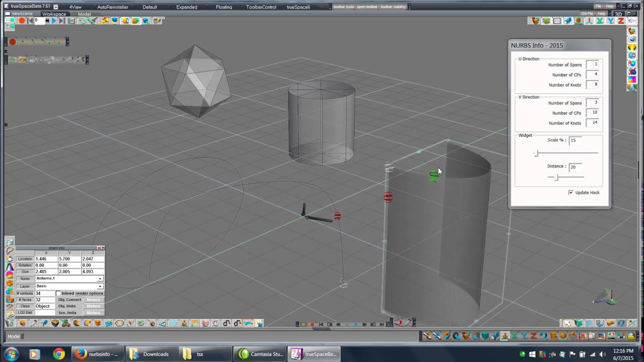The height and width of the screenshot is (362, 644).
Task: Switch the view using the 3D button
Action: tap(618, 14)
